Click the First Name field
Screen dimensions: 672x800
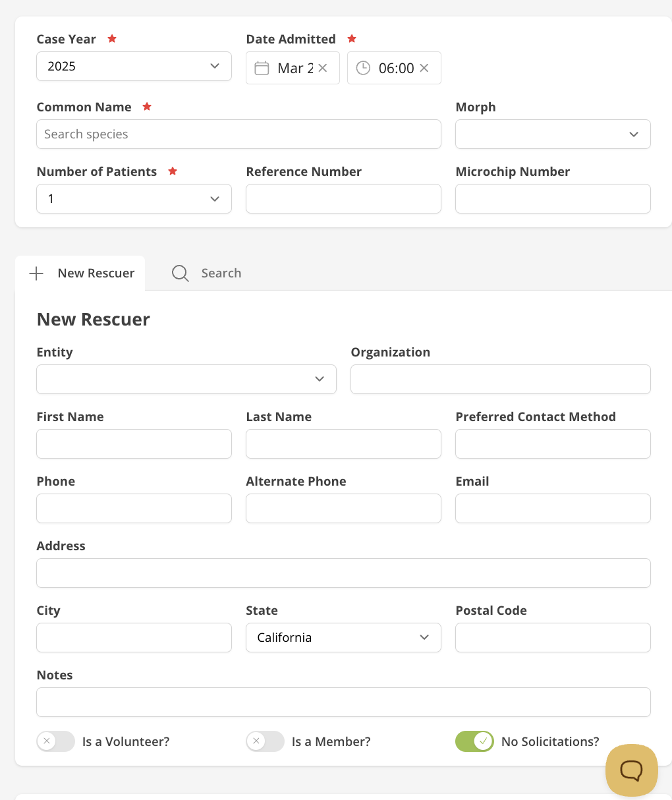pyautogui.click(x=134, y=443)
